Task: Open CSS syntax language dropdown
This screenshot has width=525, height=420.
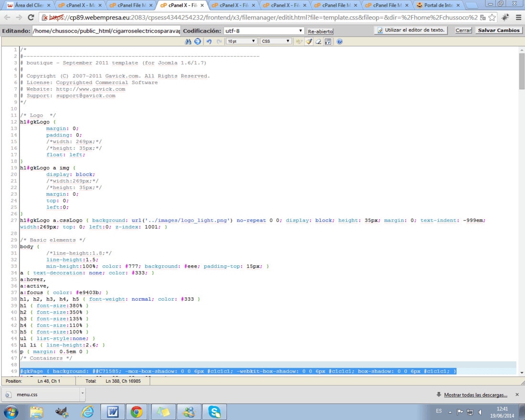Action: [x=275, y=41]
